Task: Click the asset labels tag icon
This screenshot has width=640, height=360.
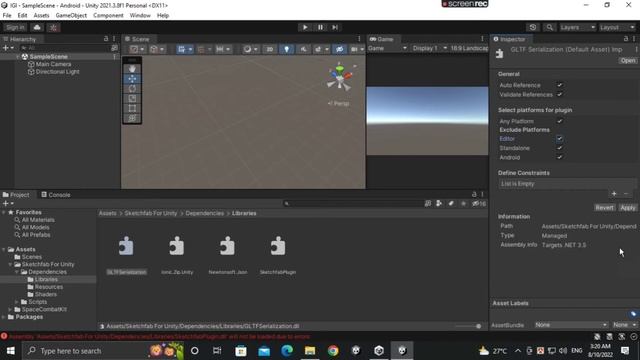Action: click(633, 314)
